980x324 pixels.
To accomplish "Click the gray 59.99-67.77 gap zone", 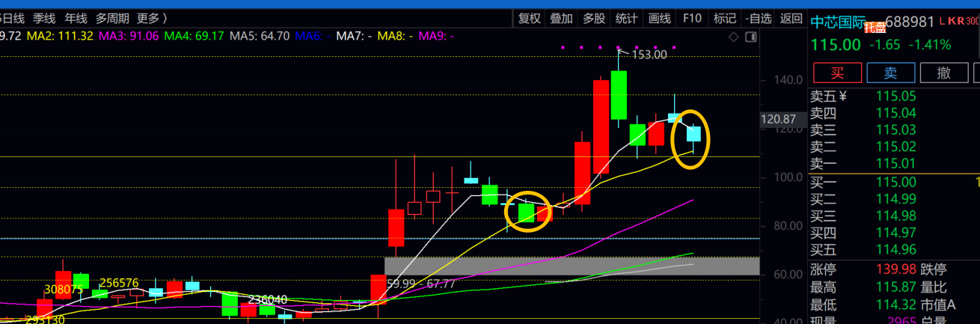I will point(572,266).
